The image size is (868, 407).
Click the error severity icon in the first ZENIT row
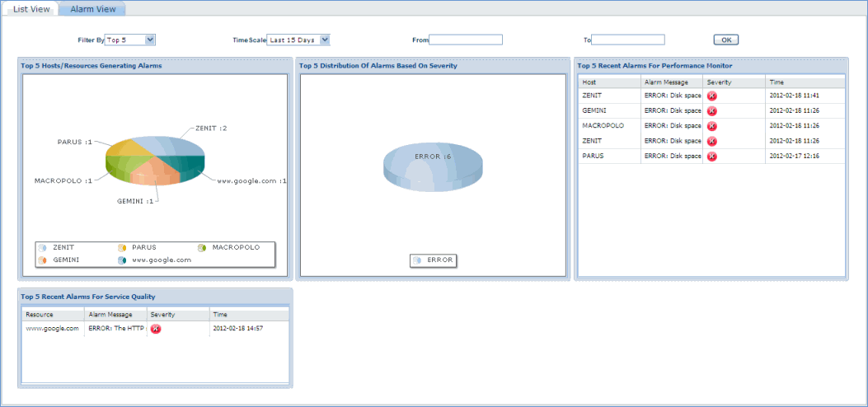[712, 96]
